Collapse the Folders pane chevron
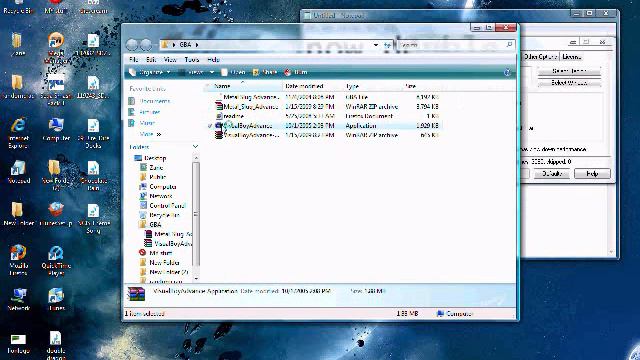This screenshot has width=640, height=360. (195, 147)
